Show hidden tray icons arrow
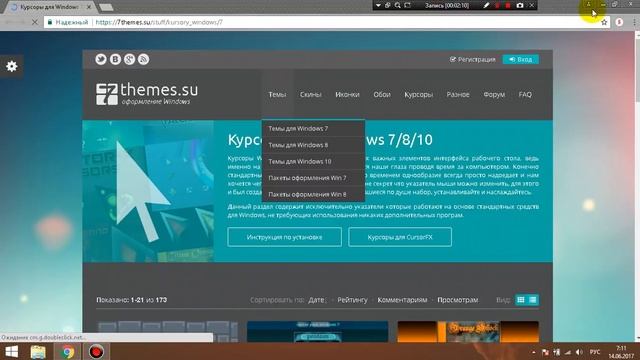Screen dimensions: 640x360 (534, 352)
